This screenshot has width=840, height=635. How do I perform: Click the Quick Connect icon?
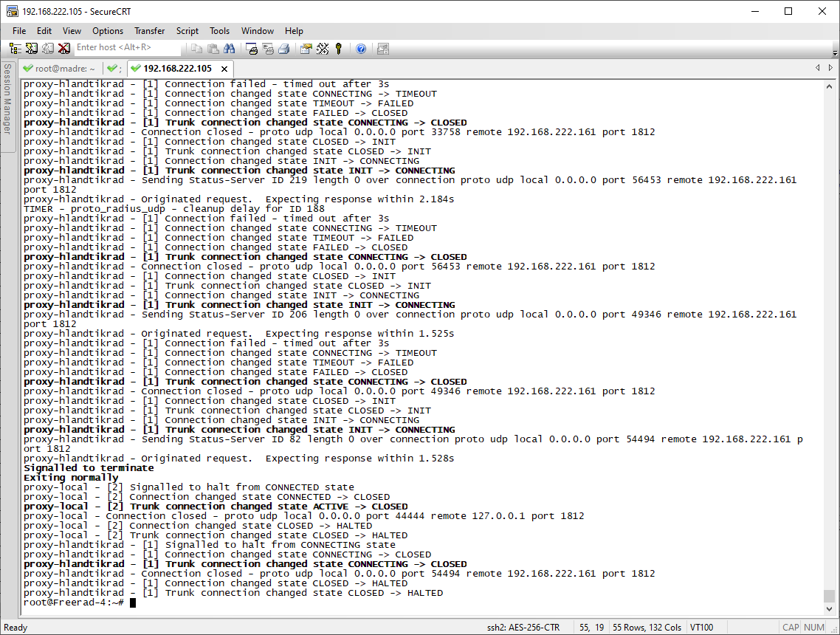point(32,49)
